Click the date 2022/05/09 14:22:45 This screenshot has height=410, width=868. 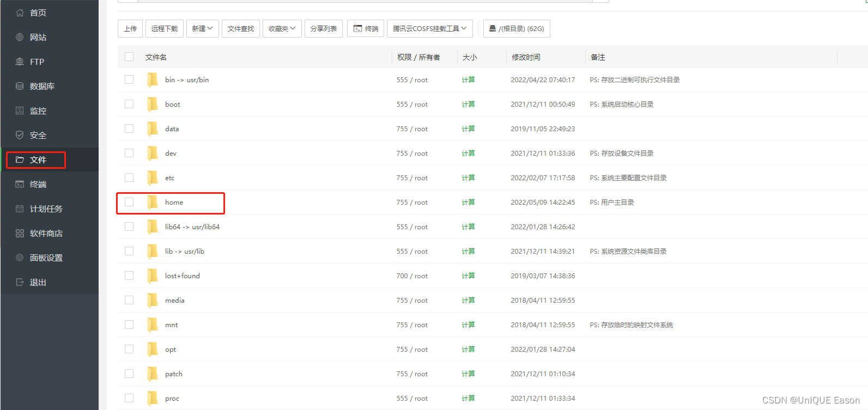[543, 202]
